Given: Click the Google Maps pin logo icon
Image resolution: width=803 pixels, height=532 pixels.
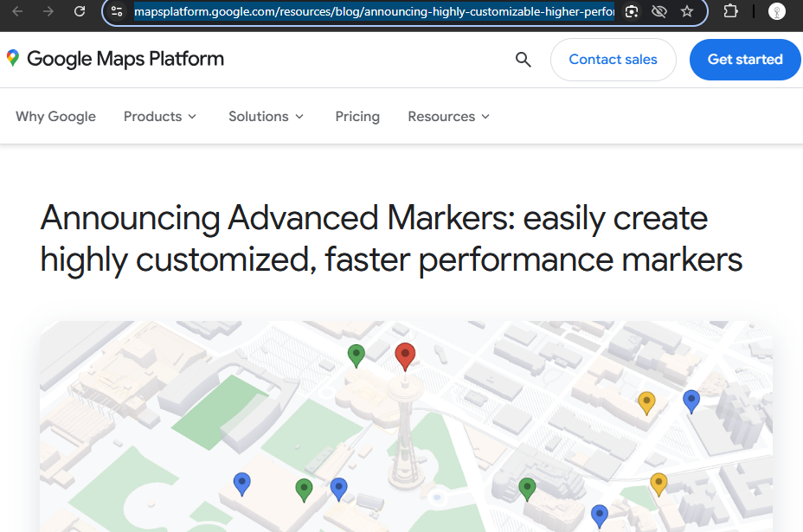Looking at the screenshot, I should [x=13, y=58].
